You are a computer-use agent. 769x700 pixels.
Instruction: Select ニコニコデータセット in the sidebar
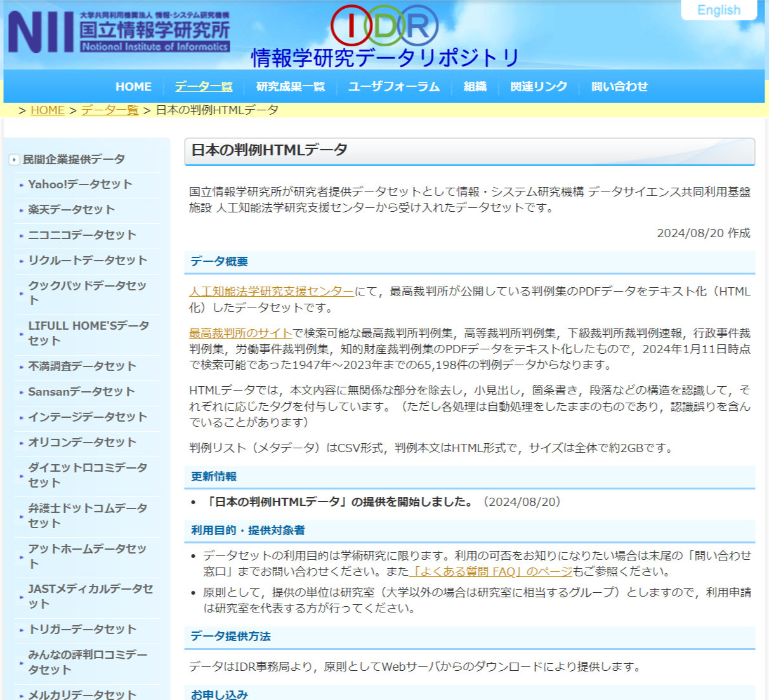coord(82,235)
